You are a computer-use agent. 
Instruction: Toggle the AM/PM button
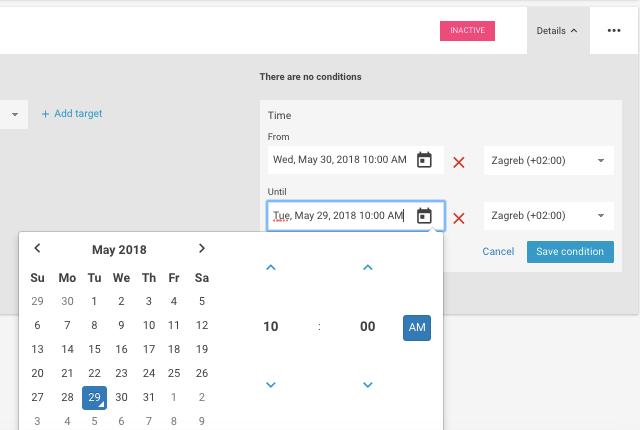(417, 327)
